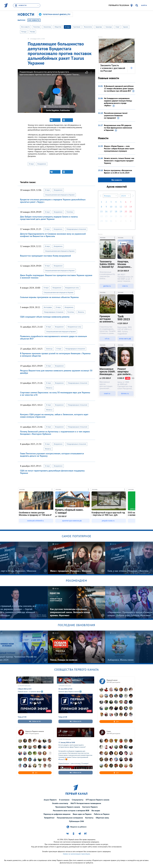Click the ПЕРВЫЙ В TELEGRAM header link
Screen dimensions: 153x868
click(119, 5)
